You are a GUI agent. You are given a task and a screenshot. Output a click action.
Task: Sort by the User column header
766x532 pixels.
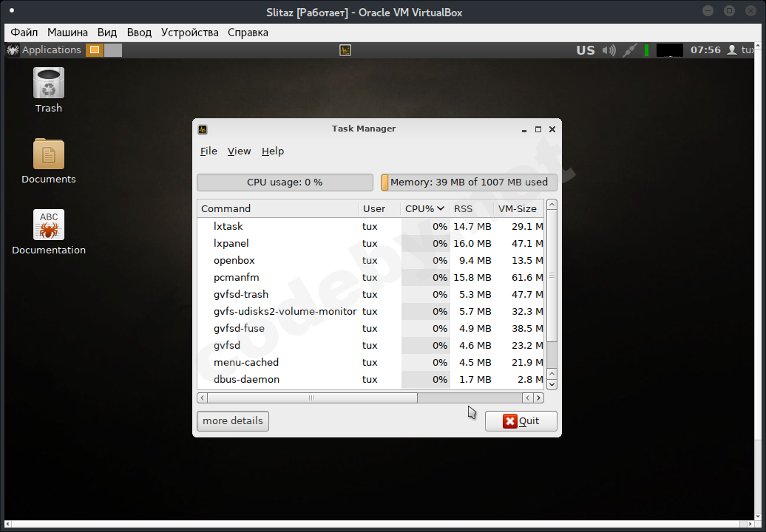(379, 208)
